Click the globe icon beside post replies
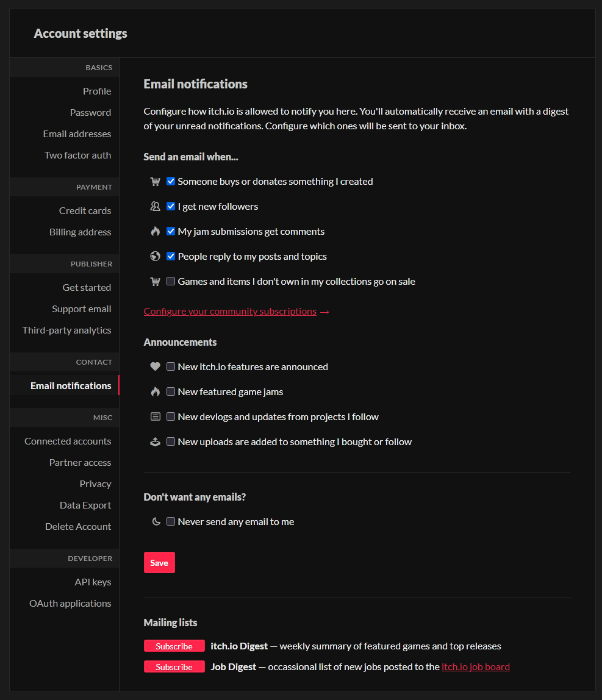The image size is (602, 700). click(x=155, y=256)
